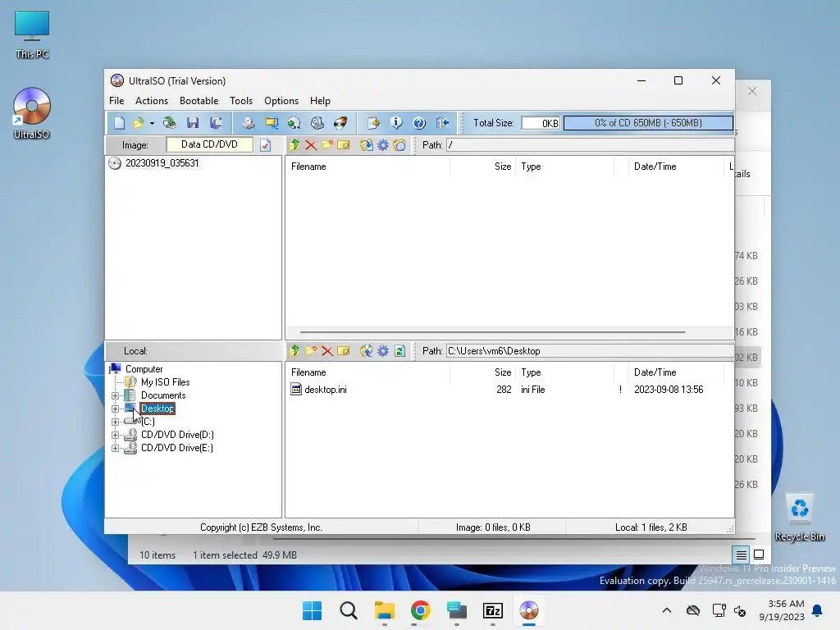Click the Data CD/DVD image type button
This screenshot has height=630, width=840.
point(209,144)
